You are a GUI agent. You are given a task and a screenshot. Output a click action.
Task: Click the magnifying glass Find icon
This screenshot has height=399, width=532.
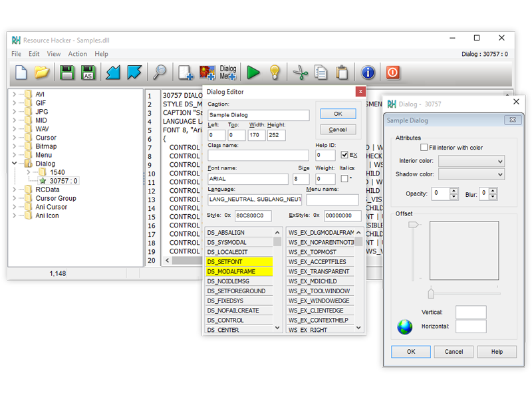pos(160,72)
